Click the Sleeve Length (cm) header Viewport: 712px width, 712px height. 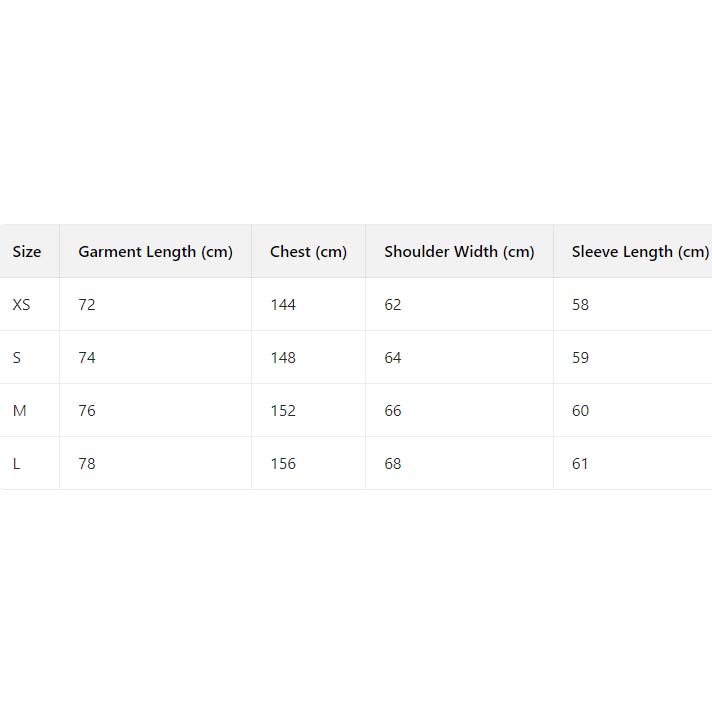pyautogui.click(x=640, y=252)
